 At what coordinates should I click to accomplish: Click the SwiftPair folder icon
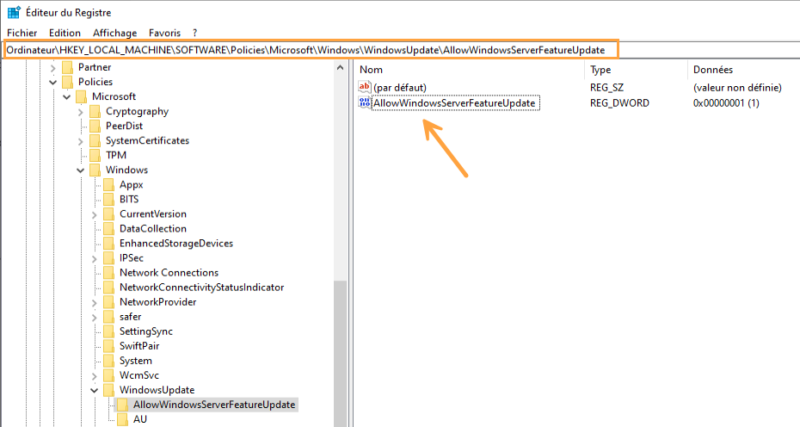click(x=109, y=346)
